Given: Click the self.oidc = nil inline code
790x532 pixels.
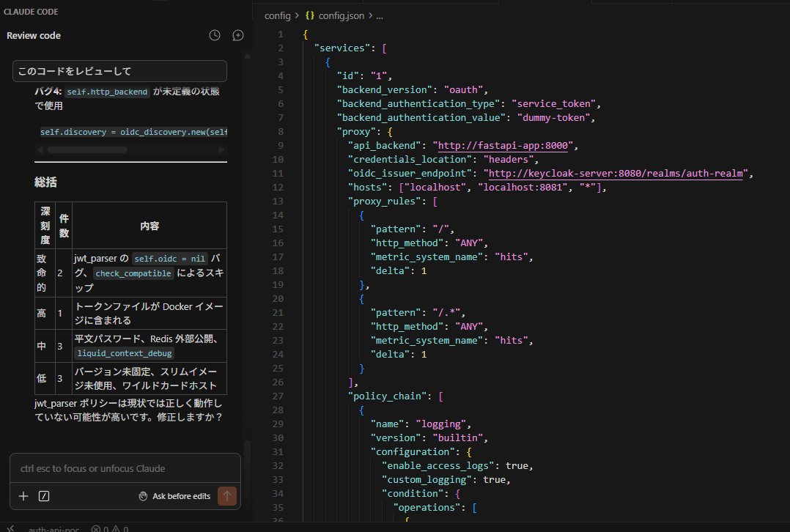Looking at the screenshot, I should tap(170, 259).
